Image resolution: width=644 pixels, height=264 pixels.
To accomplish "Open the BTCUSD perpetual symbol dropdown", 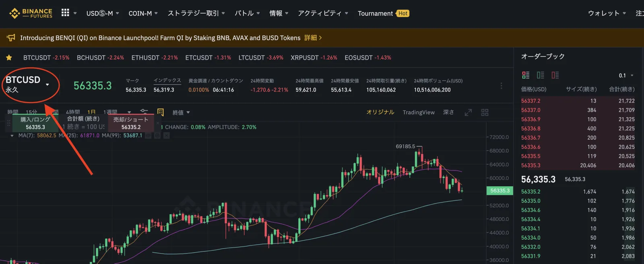I will 27,84.
